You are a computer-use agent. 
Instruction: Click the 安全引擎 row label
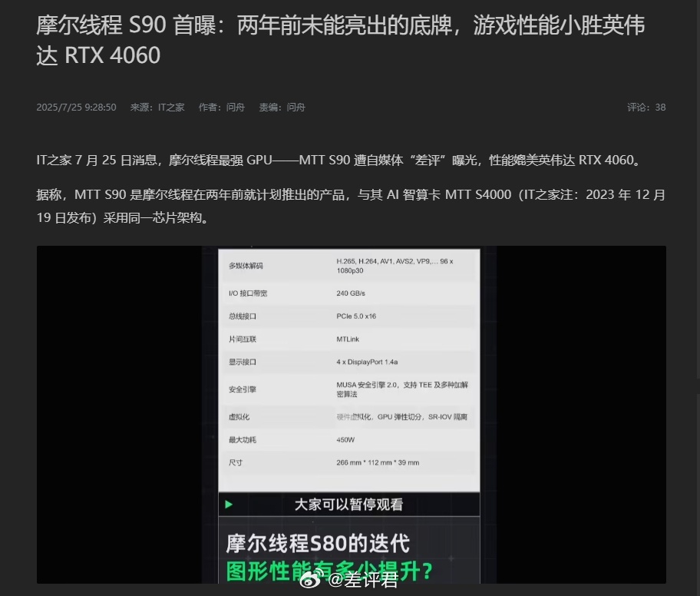(243, 389)
